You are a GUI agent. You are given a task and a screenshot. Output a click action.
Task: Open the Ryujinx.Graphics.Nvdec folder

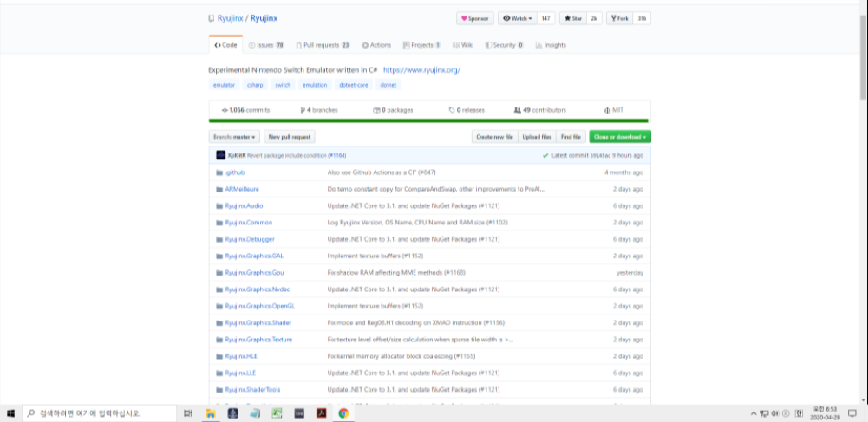(x=258, y=289)
